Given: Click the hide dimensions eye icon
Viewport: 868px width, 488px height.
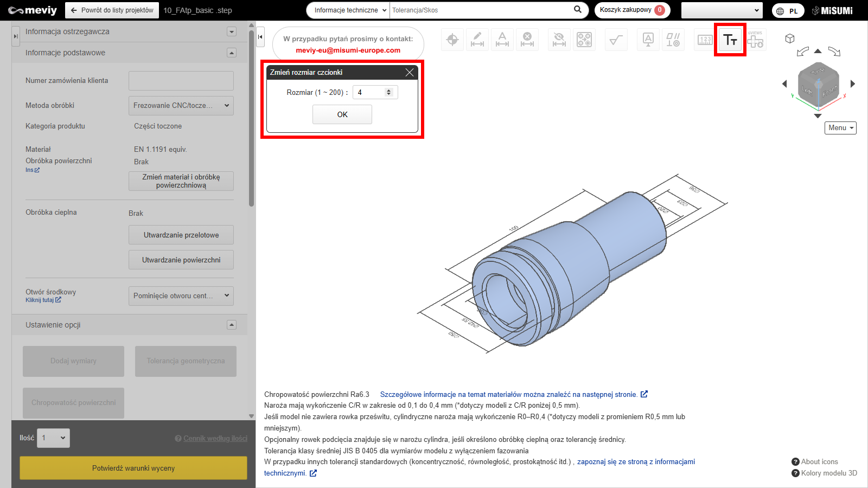Looking at the screenshot, I should (x=559, y=40).
